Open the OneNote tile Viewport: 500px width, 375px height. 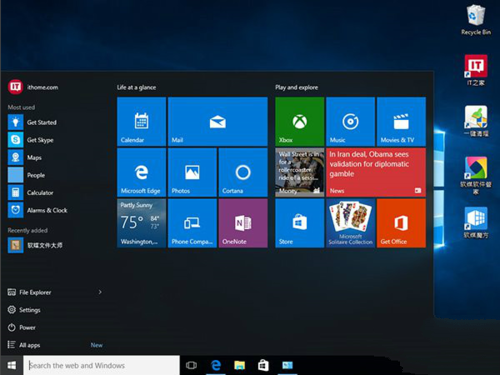coord(243,223)
